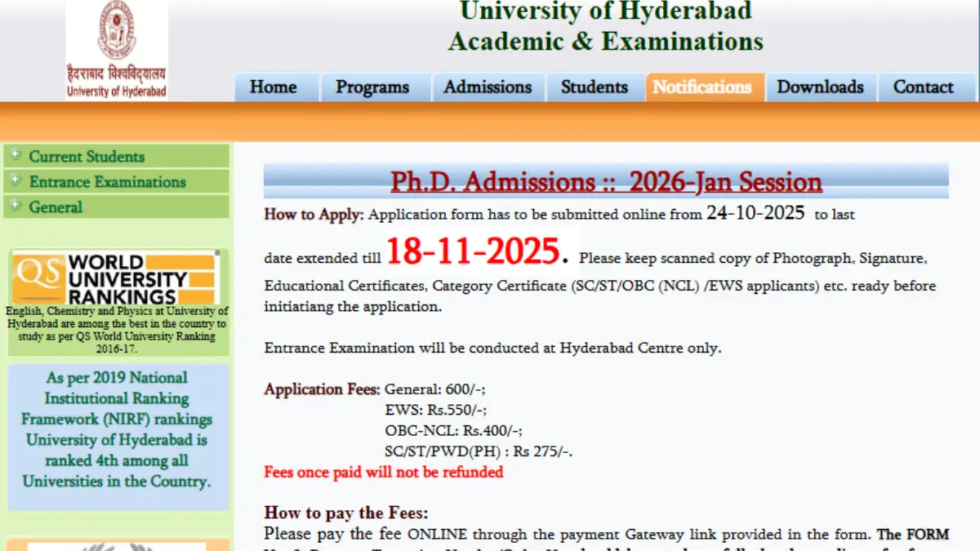
Task: Open the highlighted Notifications tab
Action: [x=702, y=87]
